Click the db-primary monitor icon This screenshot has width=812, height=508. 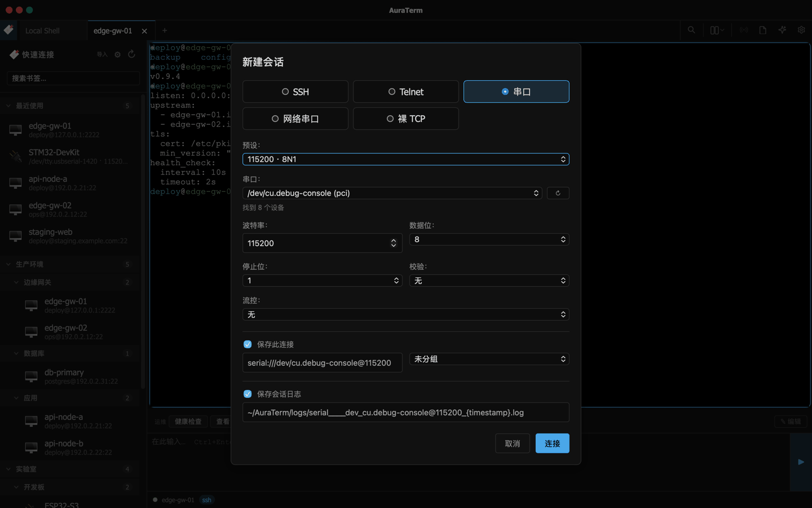point(31,376)
